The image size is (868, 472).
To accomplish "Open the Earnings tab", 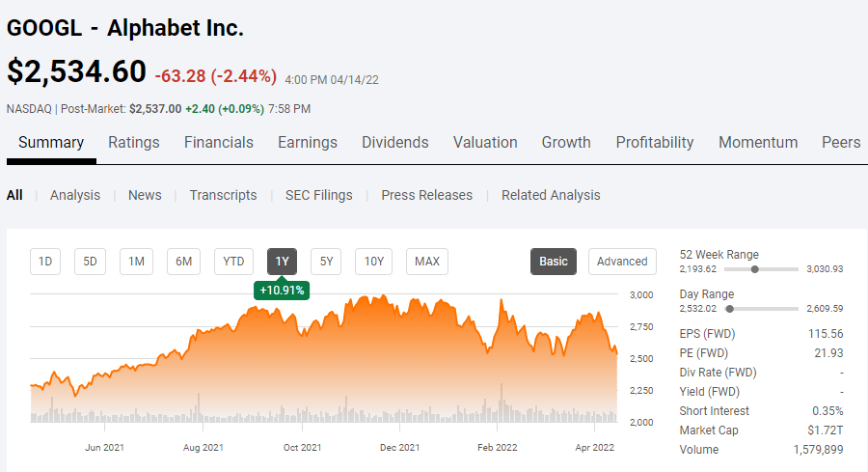I will tap(308, 143).
